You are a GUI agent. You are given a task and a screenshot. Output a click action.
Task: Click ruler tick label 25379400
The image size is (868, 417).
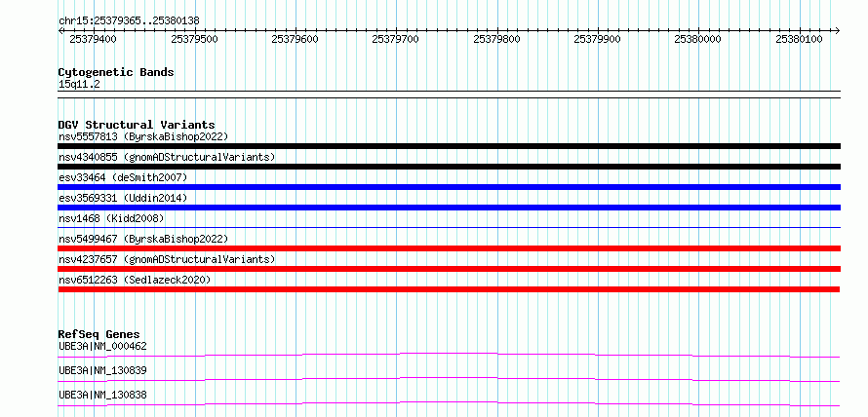(94, 39)
